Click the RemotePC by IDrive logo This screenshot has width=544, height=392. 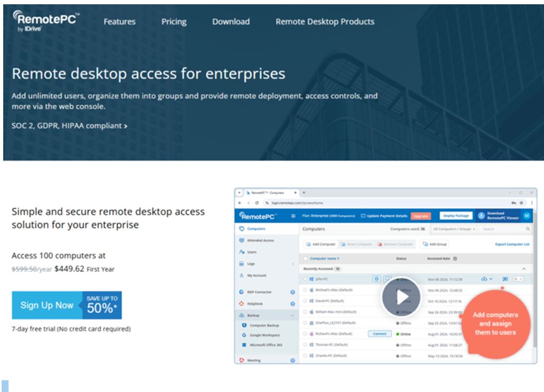click(x=45, y=21)
